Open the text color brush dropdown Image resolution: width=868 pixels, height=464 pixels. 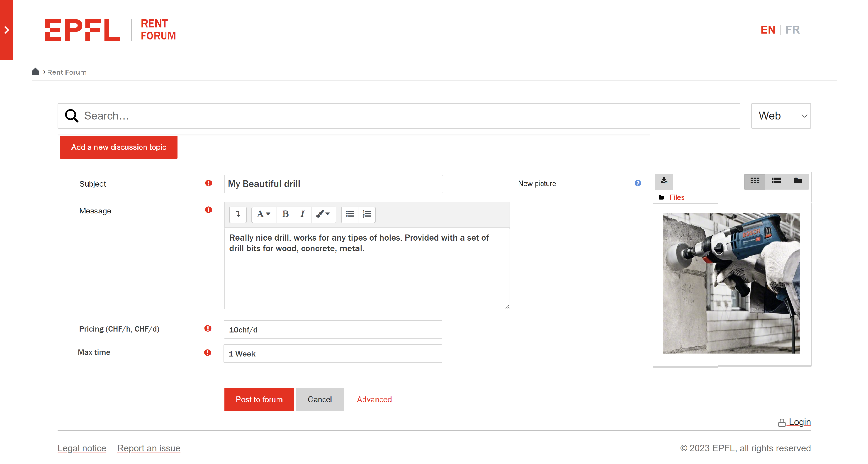coord(323,214)
